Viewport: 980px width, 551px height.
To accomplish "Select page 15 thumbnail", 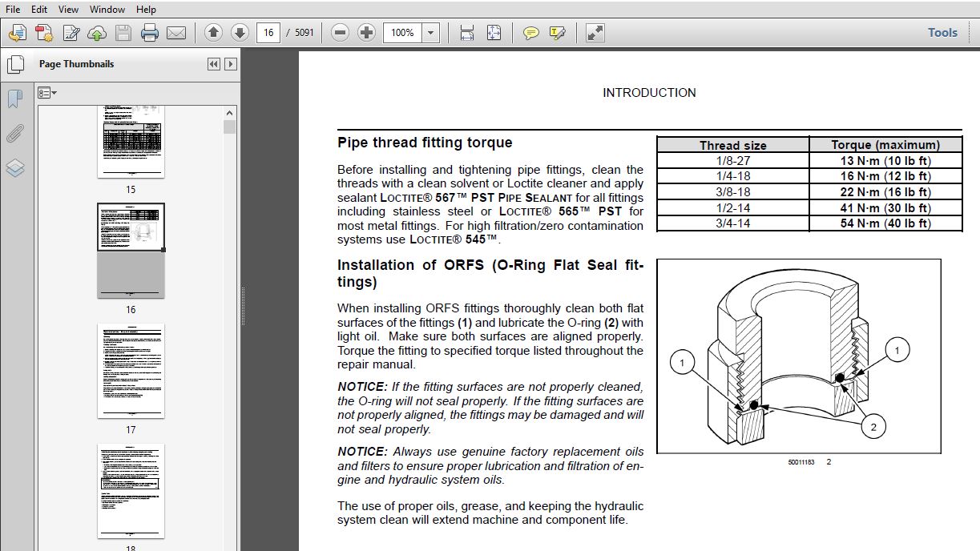I will [x=131, y=143].
